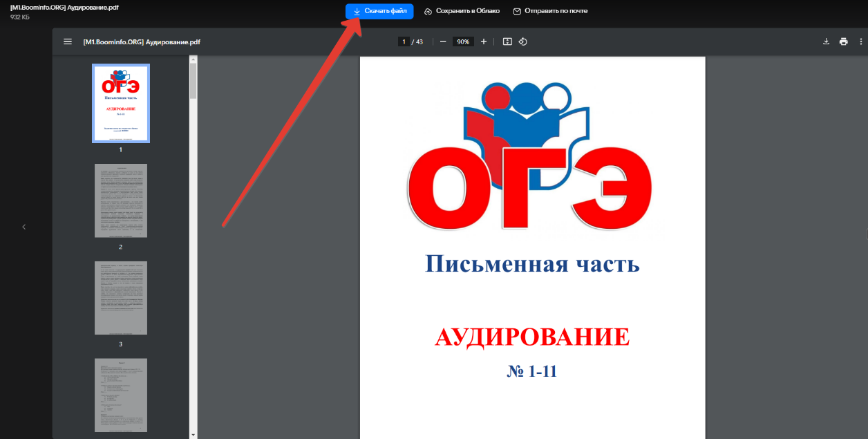
Task: Click the page number field showing 1
Action: point(403,41)
